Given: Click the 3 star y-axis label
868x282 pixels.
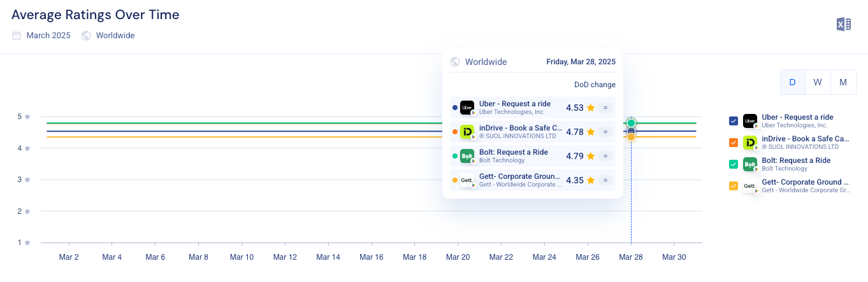Looking at the screenshot, I should [x=24, y=180].
